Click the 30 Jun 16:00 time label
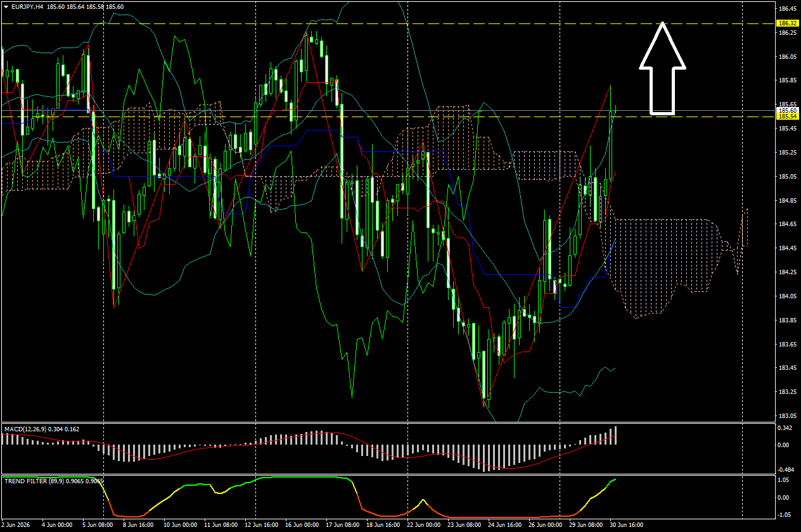 click(x=627, y=525)
